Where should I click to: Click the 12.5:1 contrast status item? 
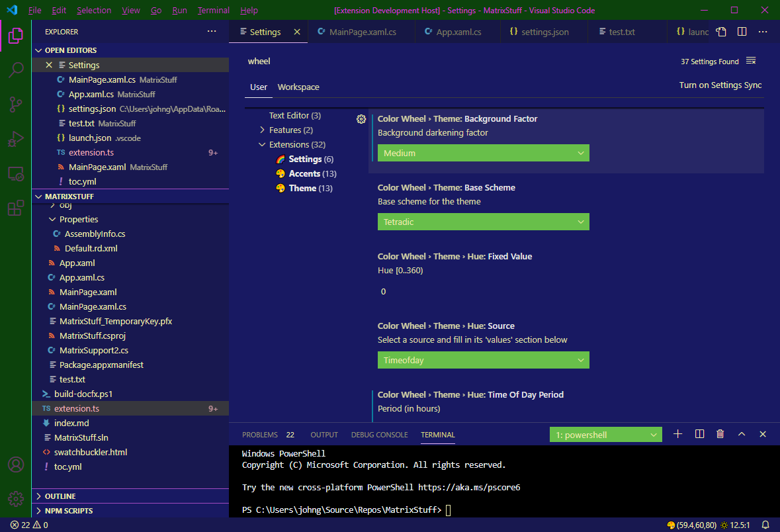pyautogui.click(x=735, y=525)
